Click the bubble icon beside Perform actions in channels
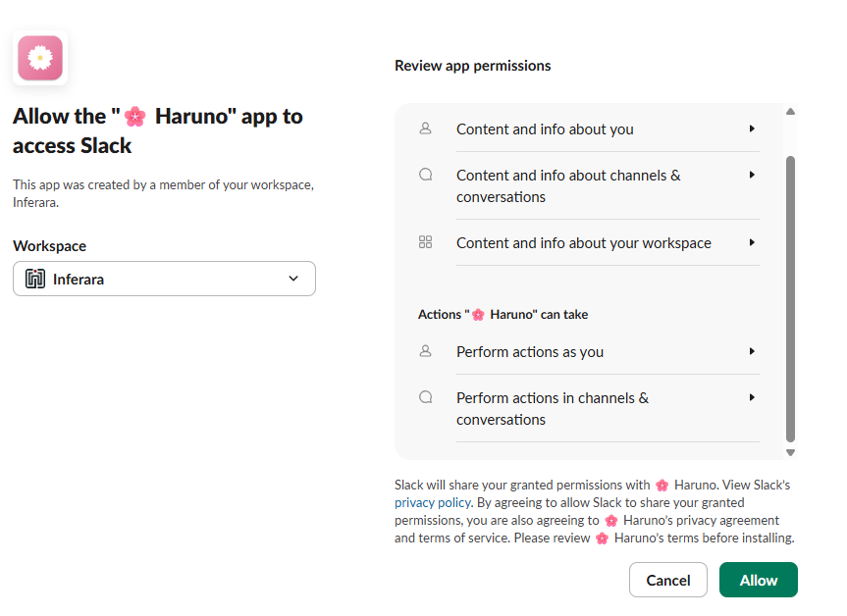The height and width of the screenshot is (616, 847). pos(426,397)
